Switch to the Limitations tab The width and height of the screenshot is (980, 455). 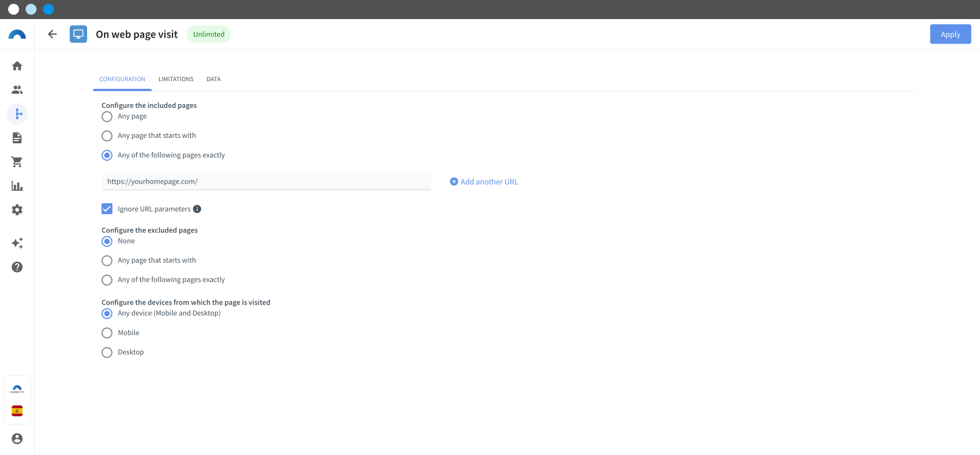click(x=176, y=79)
